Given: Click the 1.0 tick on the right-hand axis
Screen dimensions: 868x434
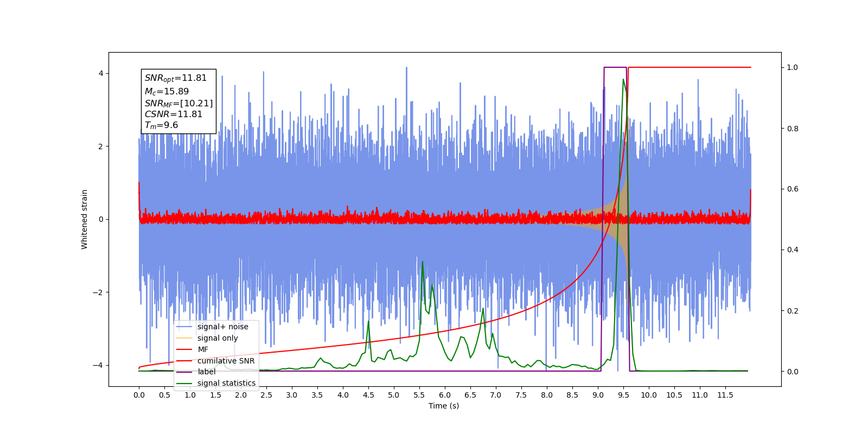Looking at the screenshot, I should [793, 67].
